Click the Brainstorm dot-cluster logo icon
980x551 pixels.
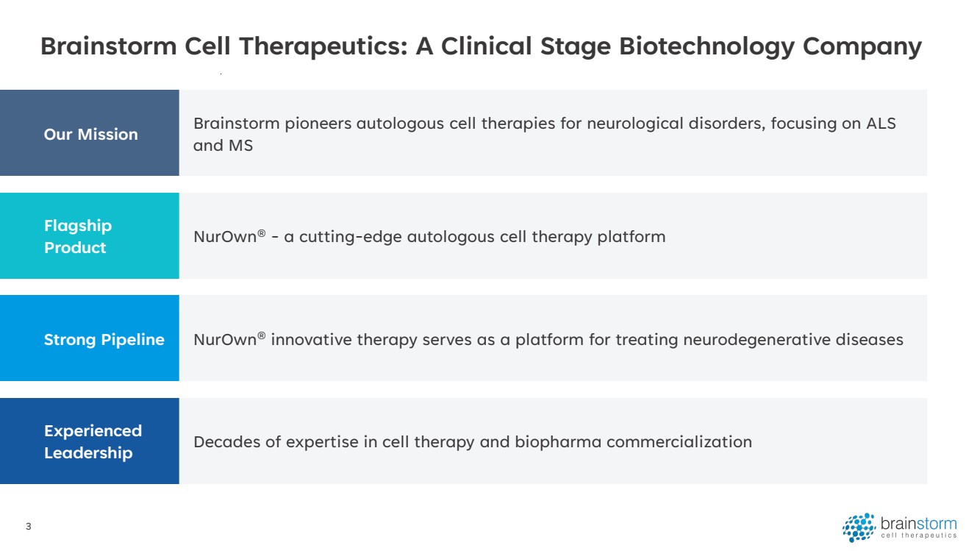[859, 527]
